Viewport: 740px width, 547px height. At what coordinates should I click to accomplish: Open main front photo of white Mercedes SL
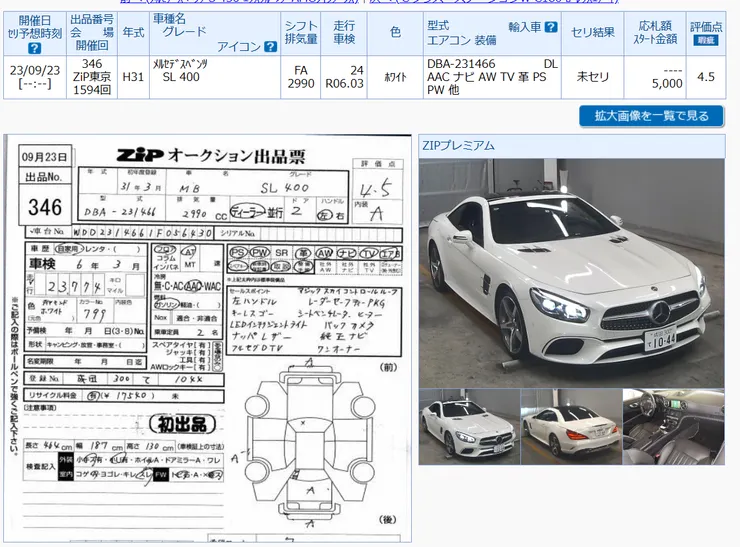572,273
